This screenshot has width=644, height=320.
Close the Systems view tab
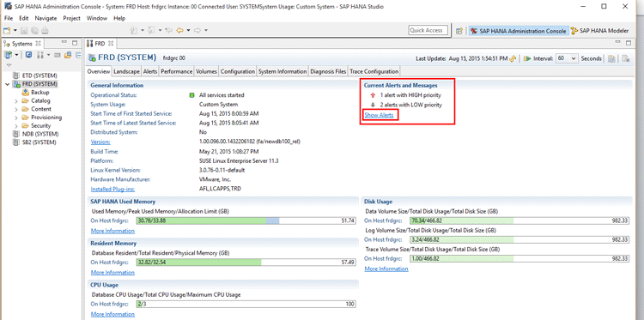click(x=38, y=43)
